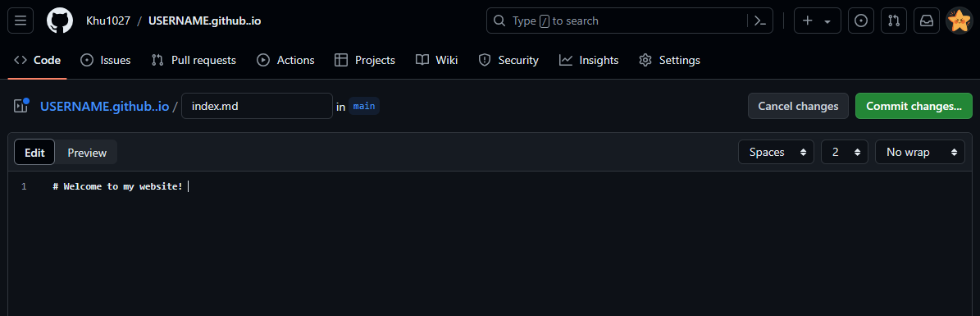Image resolution: width=980 pixels, height=316 pixels.
Task: Open the Actions tab
Action: [285, 60]
